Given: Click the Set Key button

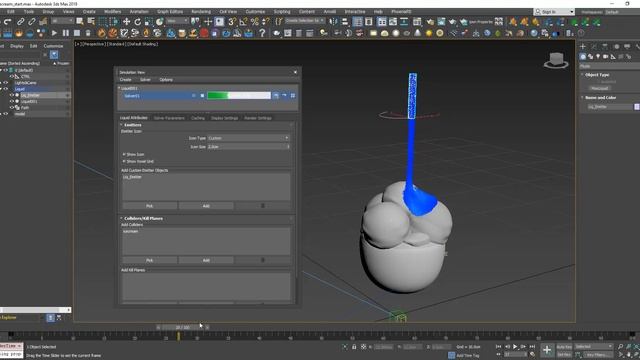Looking at the screenshot, I should click(564, 355).
